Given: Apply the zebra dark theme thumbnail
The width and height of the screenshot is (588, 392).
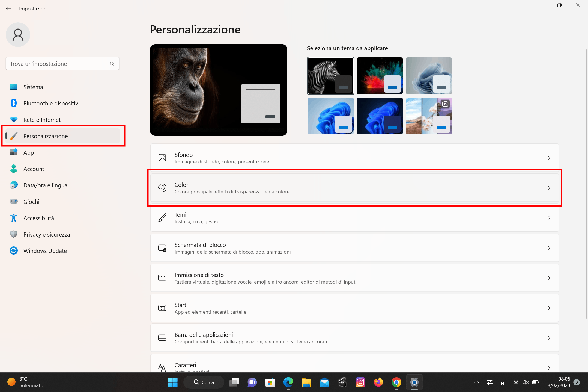Looking at the screenshot, I should (x=330, y=76).
